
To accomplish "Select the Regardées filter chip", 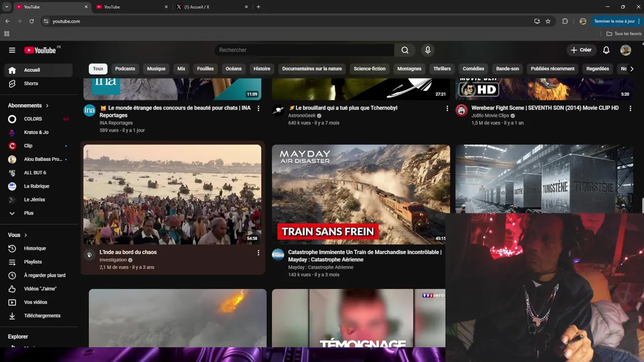I will [x=598, y=69].
